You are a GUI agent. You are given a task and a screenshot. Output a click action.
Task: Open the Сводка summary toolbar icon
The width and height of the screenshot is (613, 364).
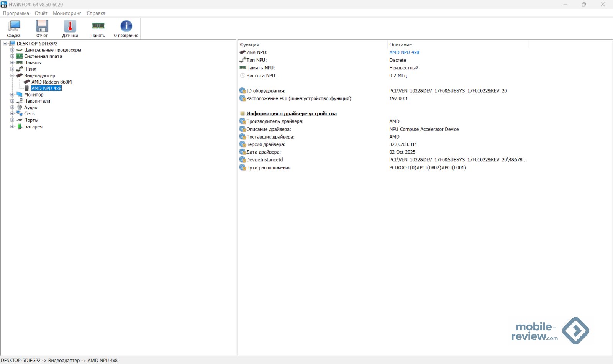(14, 26)
